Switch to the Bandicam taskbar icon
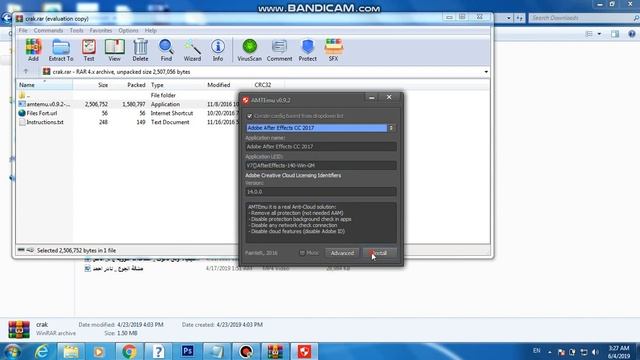 pos(246,351)
